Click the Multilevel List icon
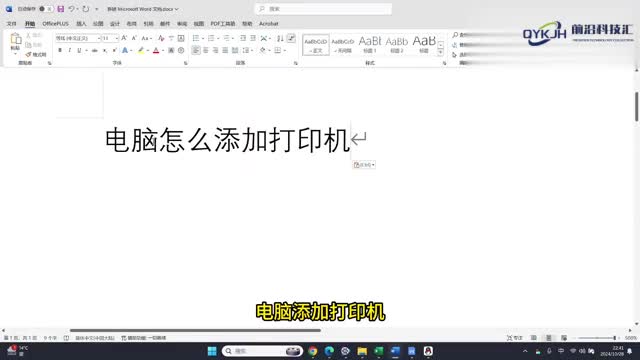This screenshot has width=640, height=360. pyautogui.click(x=227, y=38)
